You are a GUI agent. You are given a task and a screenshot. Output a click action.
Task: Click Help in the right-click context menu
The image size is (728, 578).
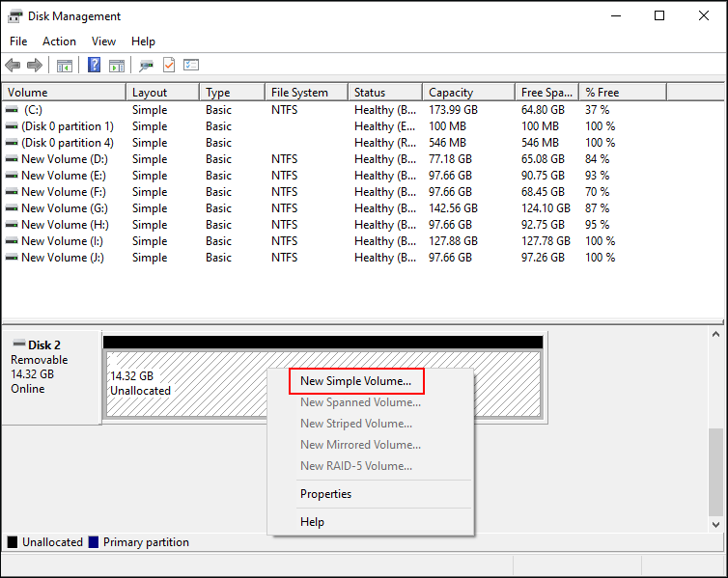click(312, 522)
